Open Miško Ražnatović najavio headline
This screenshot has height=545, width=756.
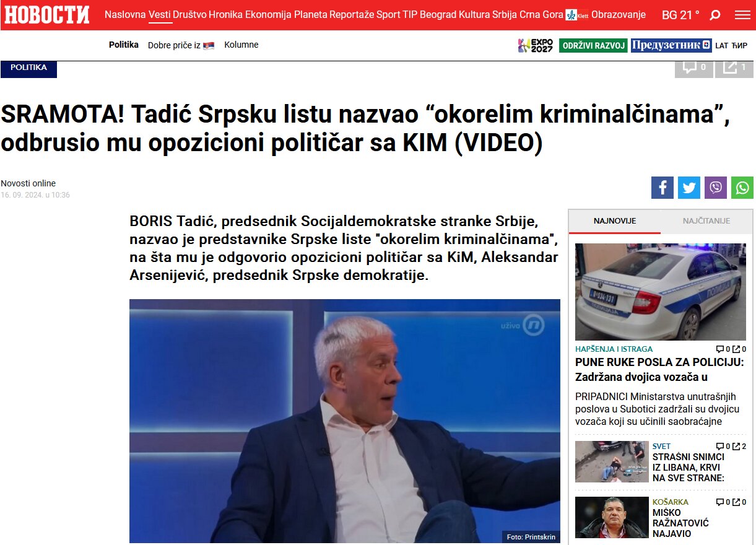(x=680, y=523)
